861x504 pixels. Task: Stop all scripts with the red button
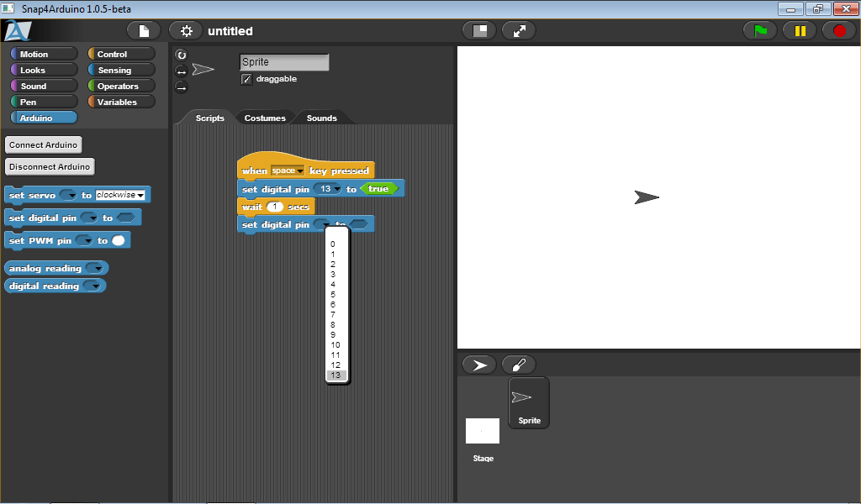(x=839, y=31)
